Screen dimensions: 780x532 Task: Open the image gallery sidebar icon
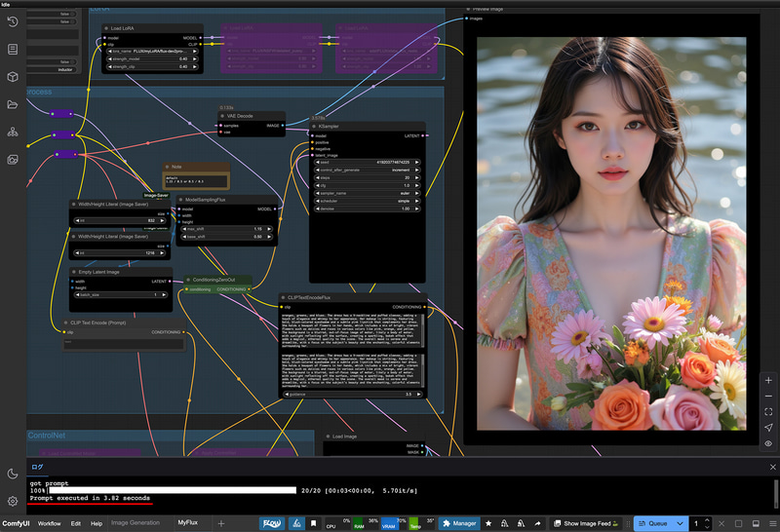13,160
